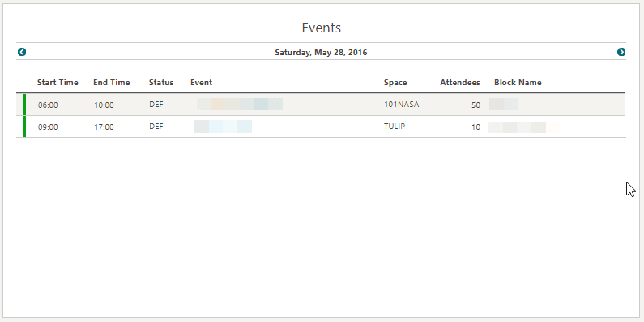644x322 pixels.
Task: Go to previous day with left arrow
Action: coord(22,52)
